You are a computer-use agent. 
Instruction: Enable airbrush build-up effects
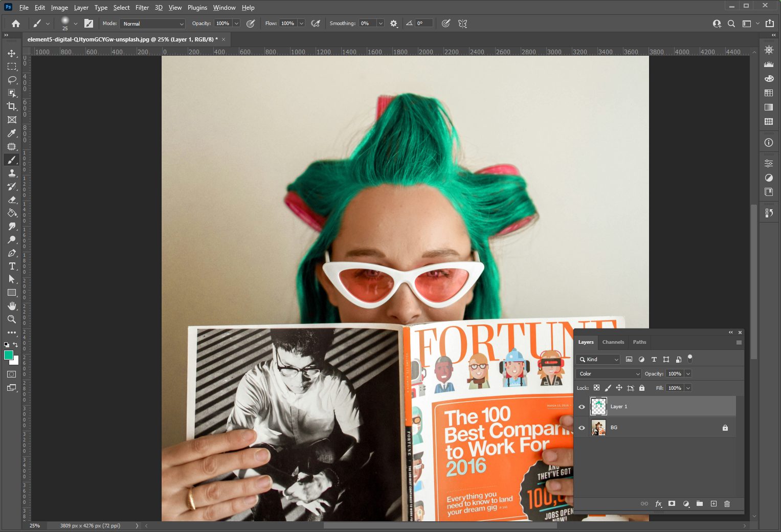click(x=316, y=24)
